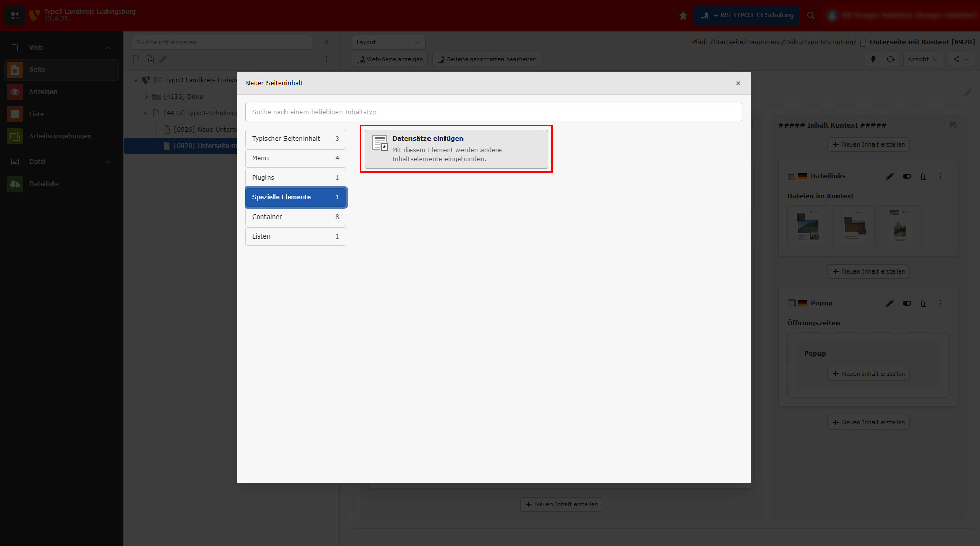The image size is (980, 546).
Task: Expand the Ansicht dropdown
Action: tap(922, 59)
